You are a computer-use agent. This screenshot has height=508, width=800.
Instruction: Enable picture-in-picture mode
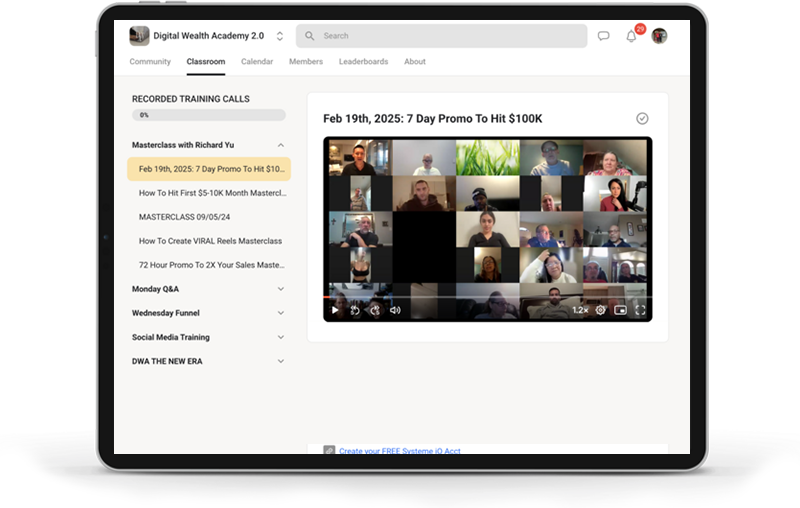coord(620,310)
